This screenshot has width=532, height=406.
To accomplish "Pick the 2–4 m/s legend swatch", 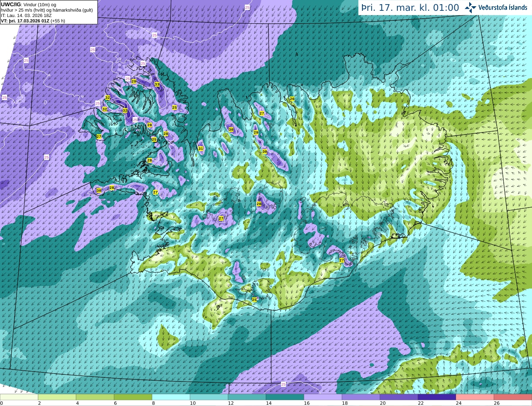I will (x=57, y=397).
